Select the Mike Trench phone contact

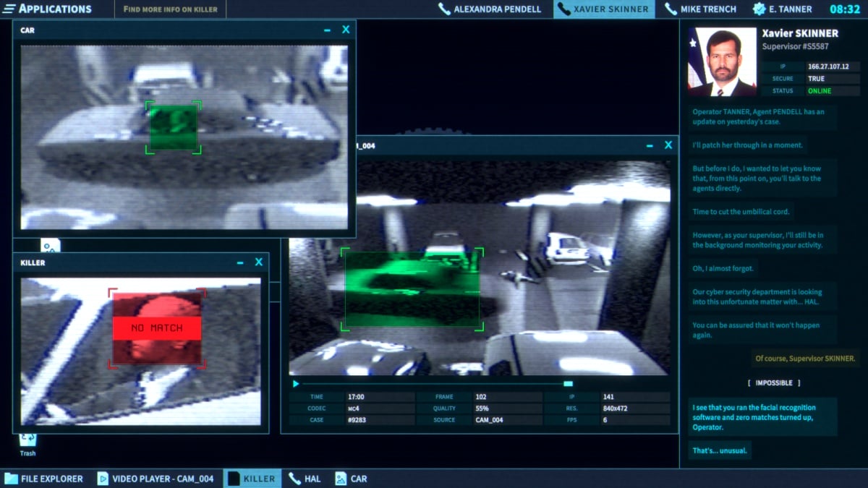700,9
